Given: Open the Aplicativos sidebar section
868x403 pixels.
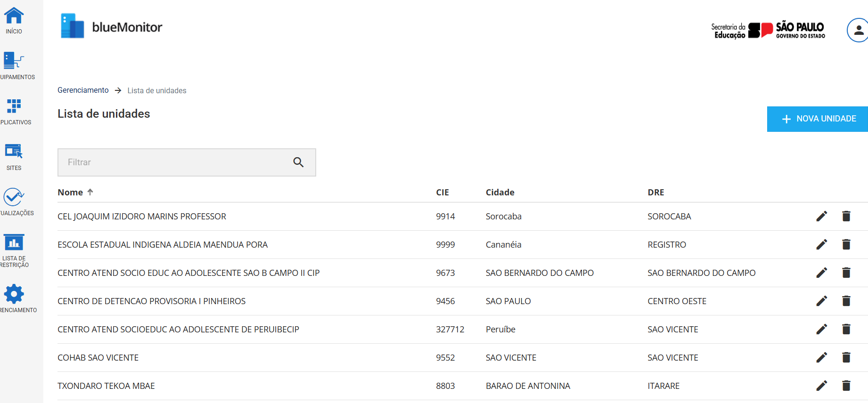Looking at the screenshot, I should [14, 112].
